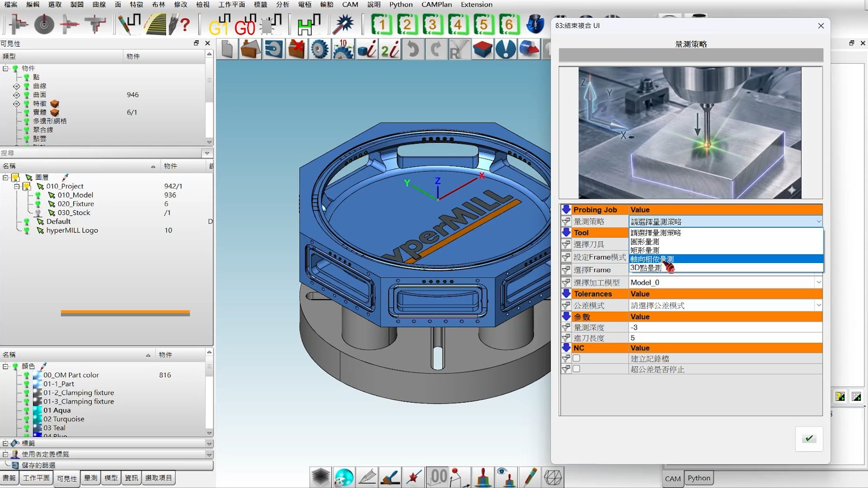868x488 pixels.
Task: Toggle visibility bulb for 020_Fixture
Action: [38, 204]
